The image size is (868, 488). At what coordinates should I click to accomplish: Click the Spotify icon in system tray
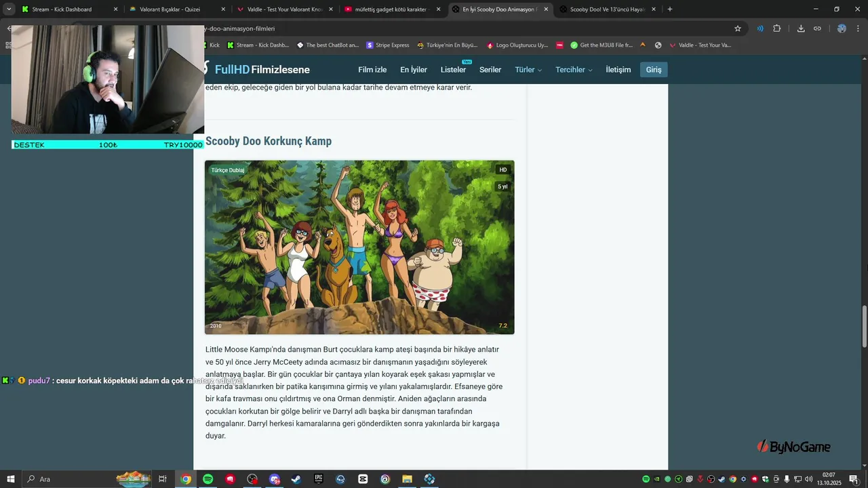point(646,479)
